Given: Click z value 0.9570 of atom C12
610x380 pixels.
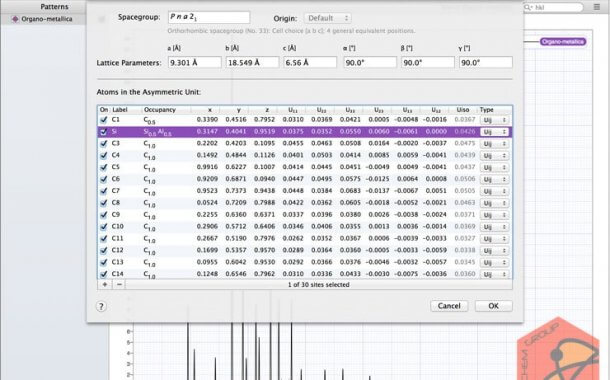Looking at the screenshot, I should pos(265,250).
